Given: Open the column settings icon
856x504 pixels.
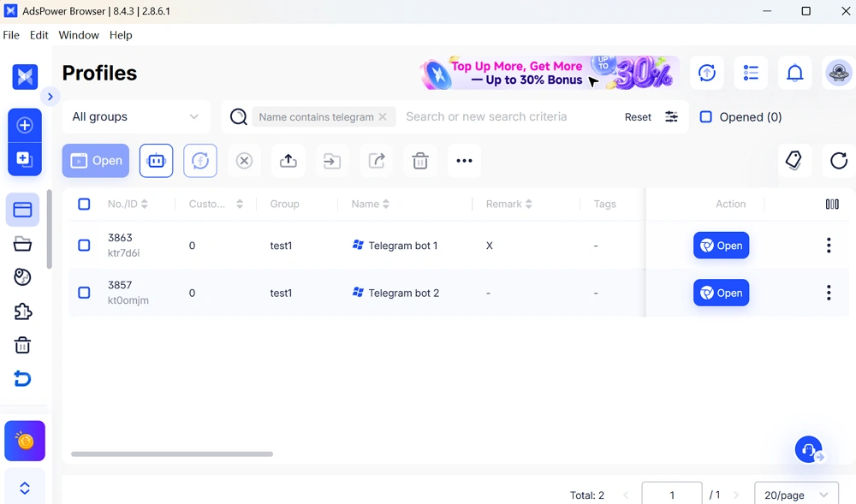Looking at the screenshot, I should click(x=832, y=204).
